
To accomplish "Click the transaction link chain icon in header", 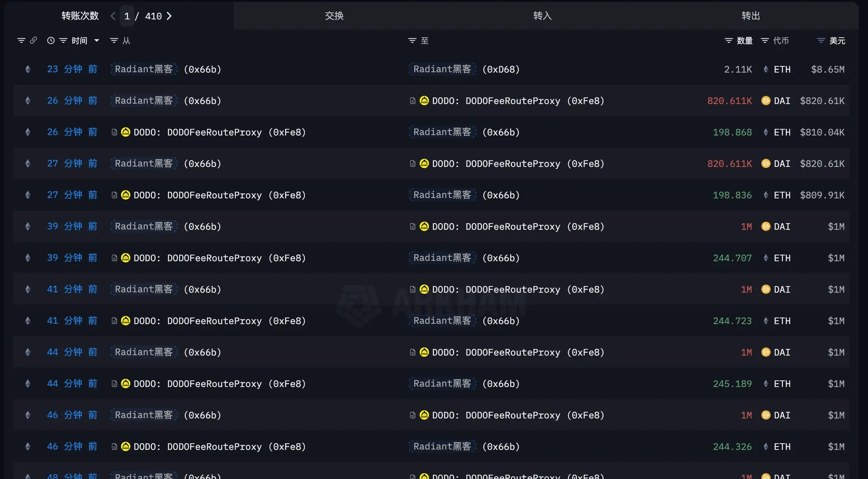I will [33, 40].
